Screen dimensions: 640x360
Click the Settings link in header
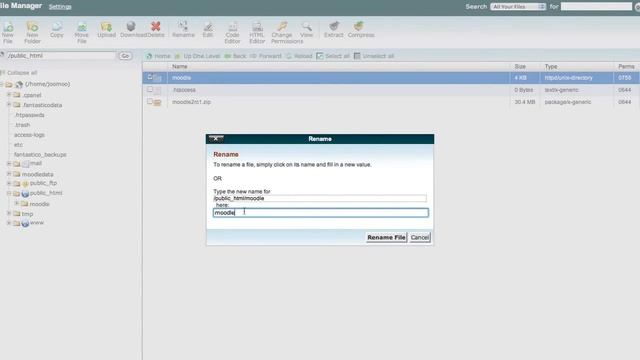tap(60, 7)
